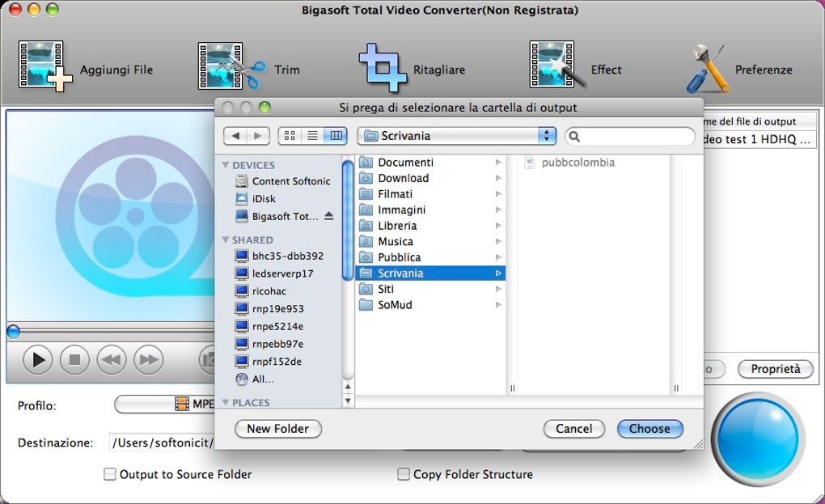Select shared computer ricohac
This screenshot has height=504, width=825.
pos(261,291)
